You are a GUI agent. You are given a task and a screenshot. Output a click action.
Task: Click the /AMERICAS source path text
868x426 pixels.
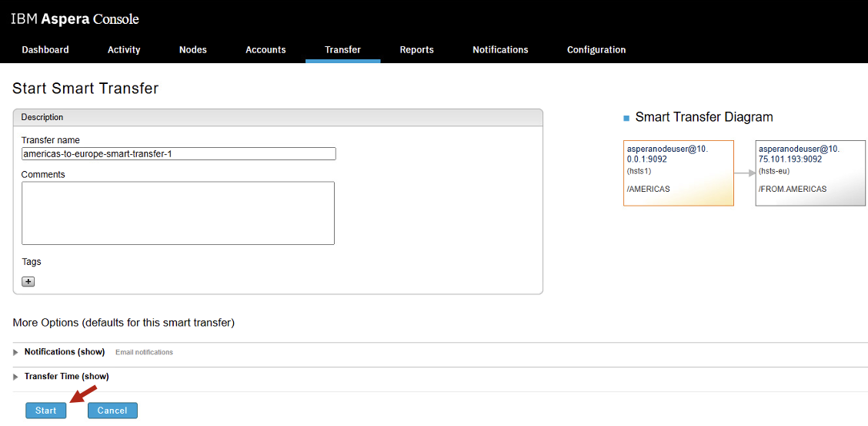pos(648,189)
